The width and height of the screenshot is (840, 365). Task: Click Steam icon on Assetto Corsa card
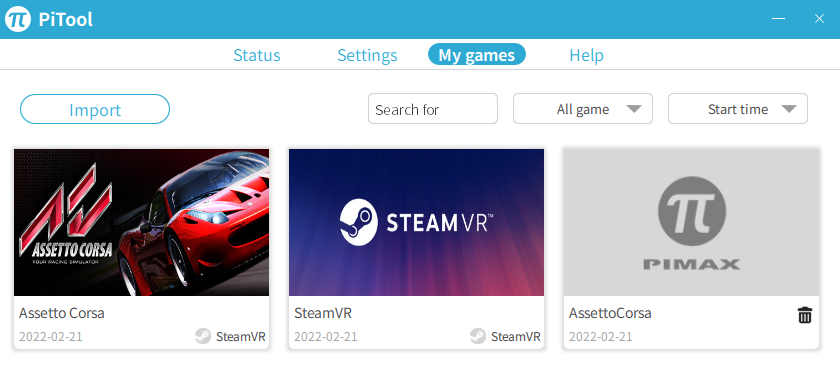coord(202,337)
